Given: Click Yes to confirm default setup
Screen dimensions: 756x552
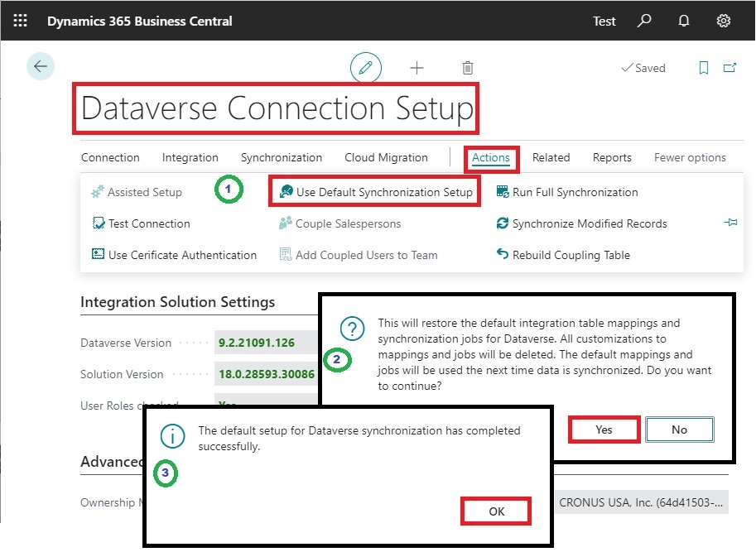Looking at the screenshot, I should coord(604,430).
